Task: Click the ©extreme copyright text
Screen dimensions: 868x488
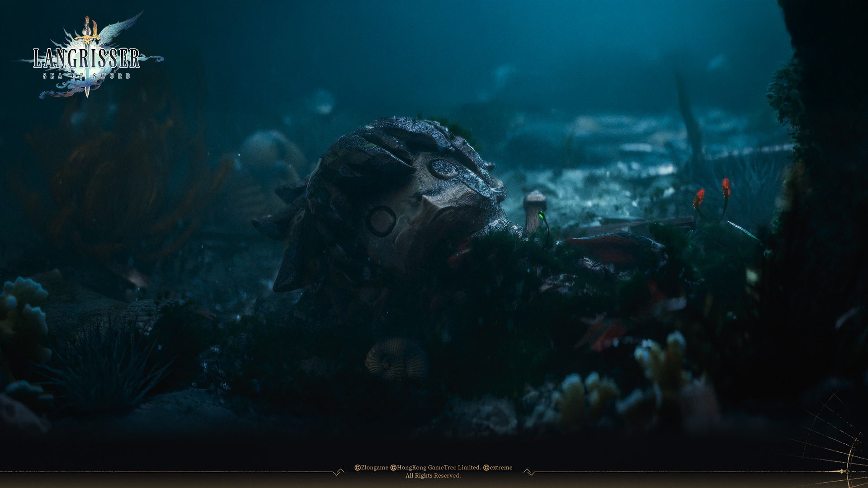Action: pyautogui.click(x=498, y=468)
